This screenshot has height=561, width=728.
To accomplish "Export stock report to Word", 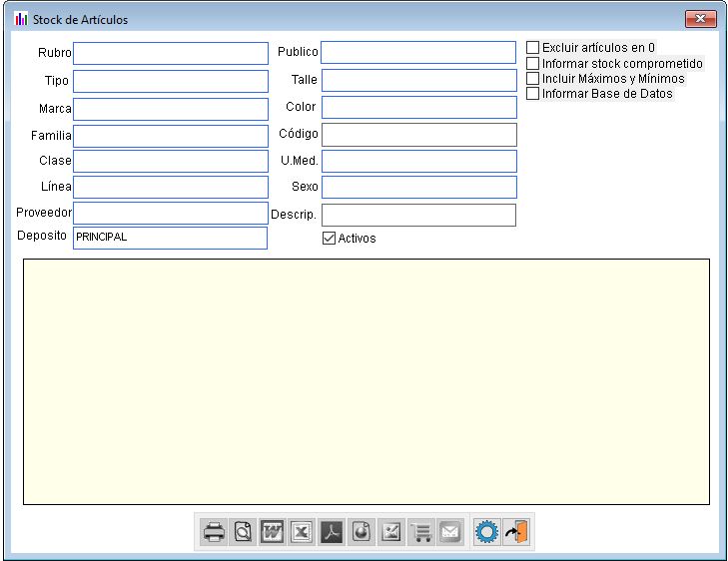I will [272, 532].
